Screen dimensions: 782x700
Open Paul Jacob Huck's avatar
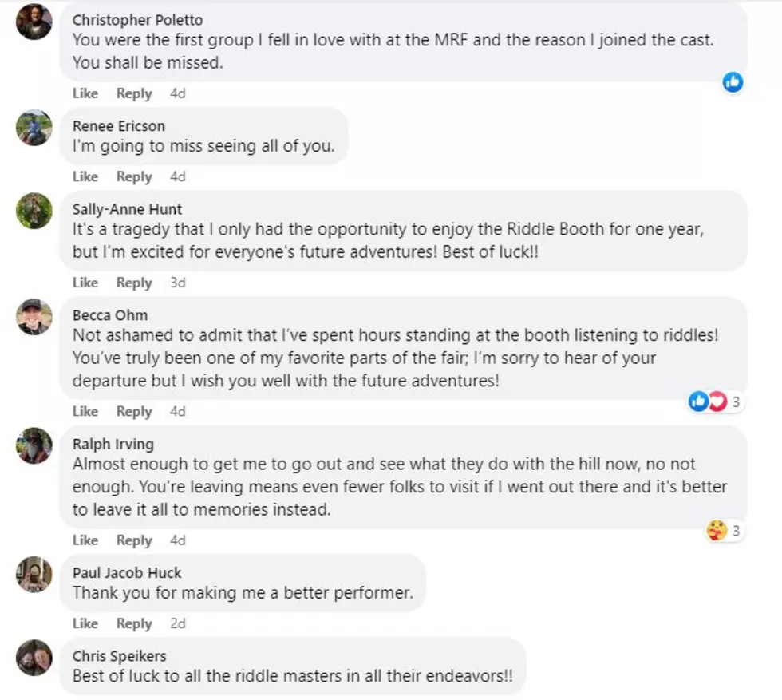pos(34,574)
